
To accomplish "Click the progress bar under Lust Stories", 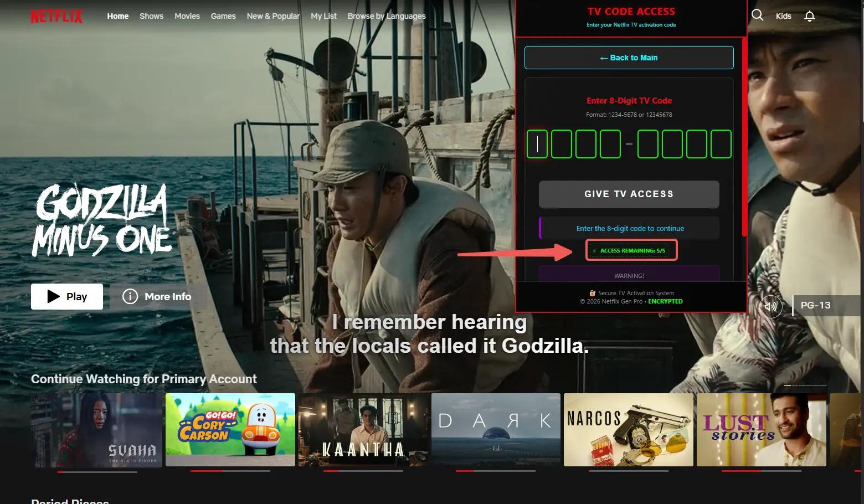I will coord(762,471).
